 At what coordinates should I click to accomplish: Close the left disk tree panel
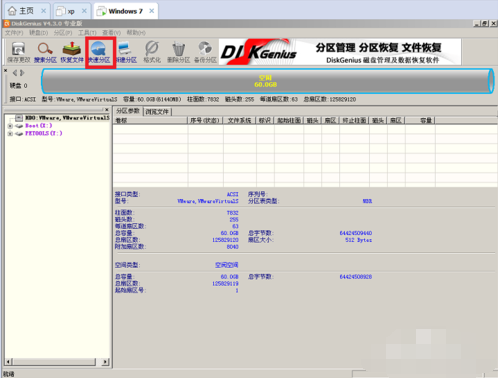pos(107,110)
